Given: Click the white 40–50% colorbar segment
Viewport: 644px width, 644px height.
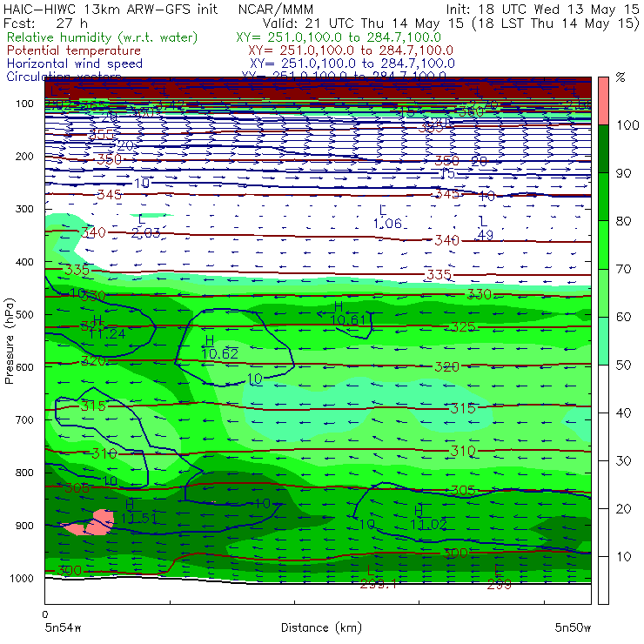Looking at the screenshot, I should [603, 389].
